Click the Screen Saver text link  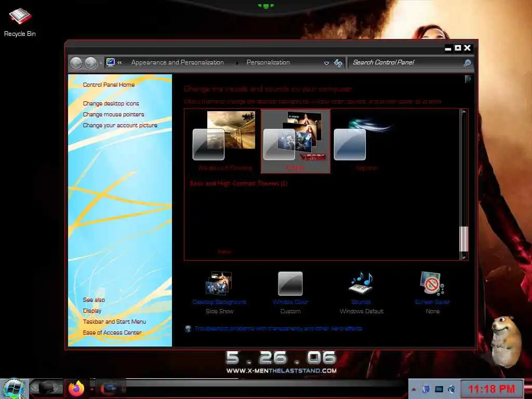[x=432, y=302]
